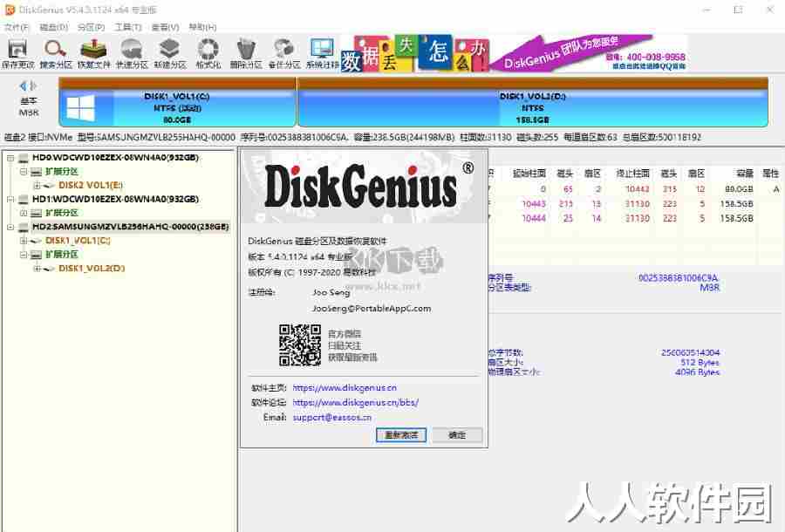Open the https://www.diskgenius.cn homepage link
This screenshot has width=785, height=532.
click(345, 388)
